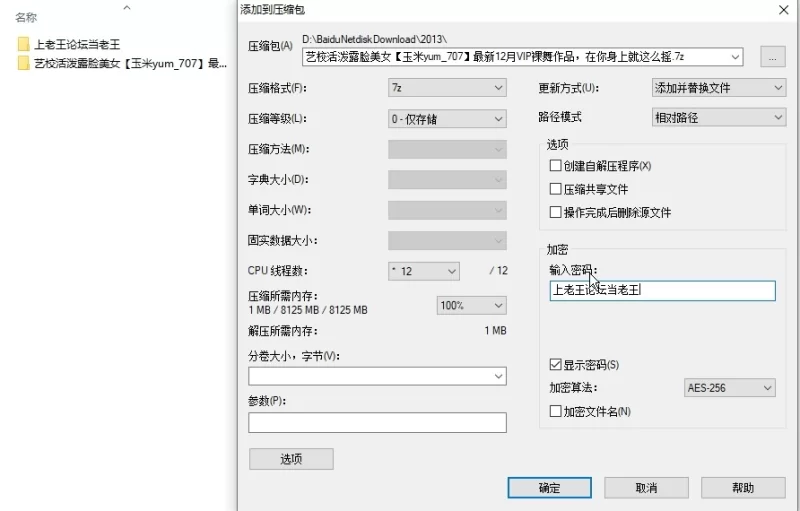Uncheck the 显示密码 checkbox
The width and height of the screenshot is (800, 511).
point(556,364)
